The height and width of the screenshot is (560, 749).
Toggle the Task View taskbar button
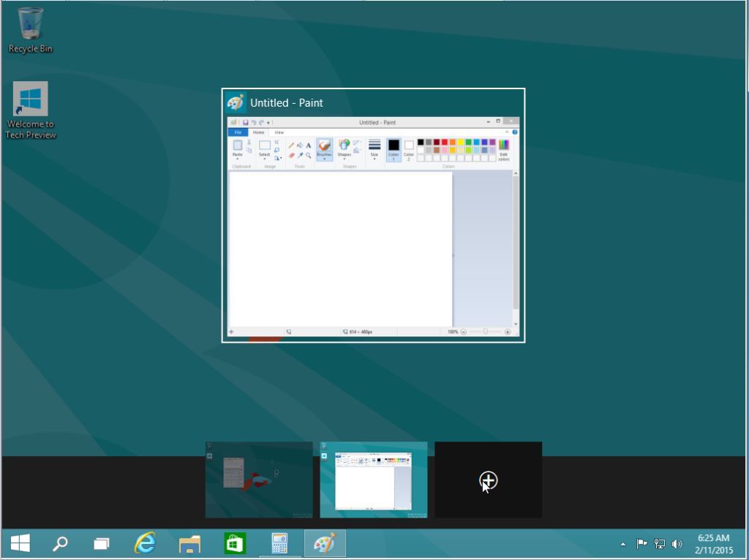[101, 543]
